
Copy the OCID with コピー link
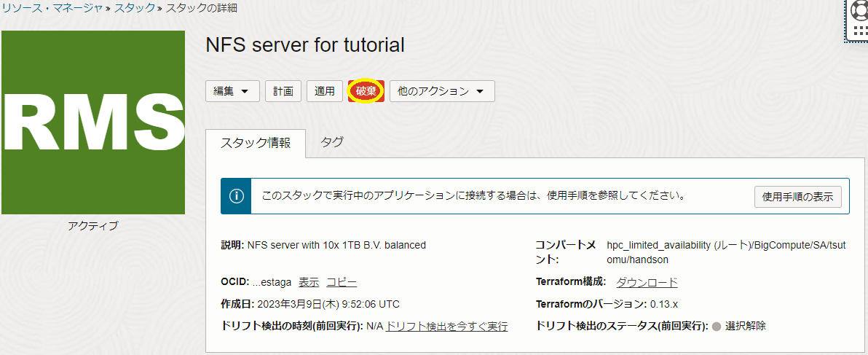tap(342, 282)
